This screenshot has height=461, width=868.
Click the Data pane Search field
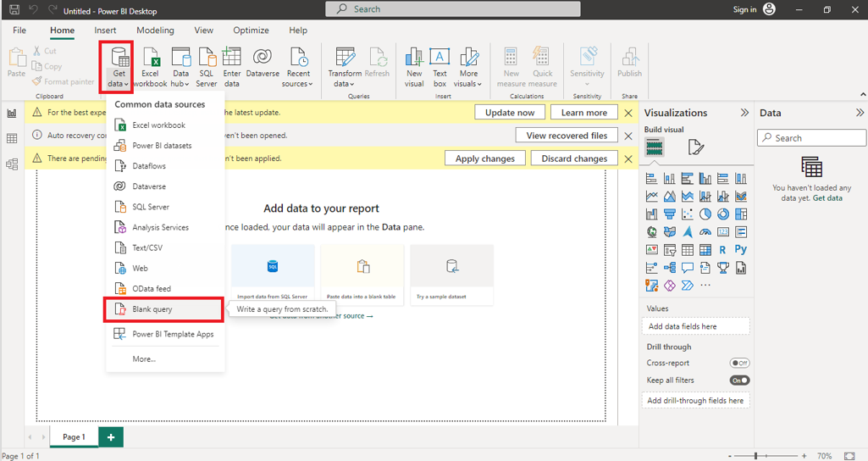[811, 138]
